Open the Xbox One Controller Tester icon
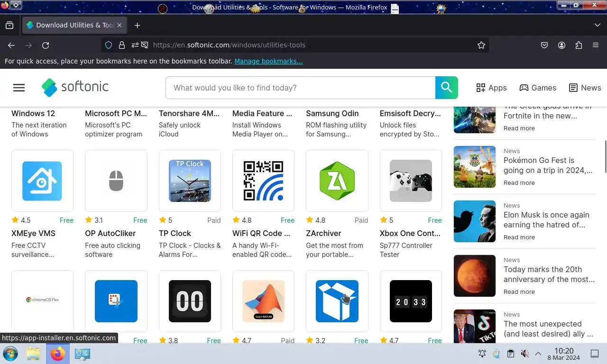Image resolution: width=607 pixels, height=364 pixels. [x=411, y=181]
